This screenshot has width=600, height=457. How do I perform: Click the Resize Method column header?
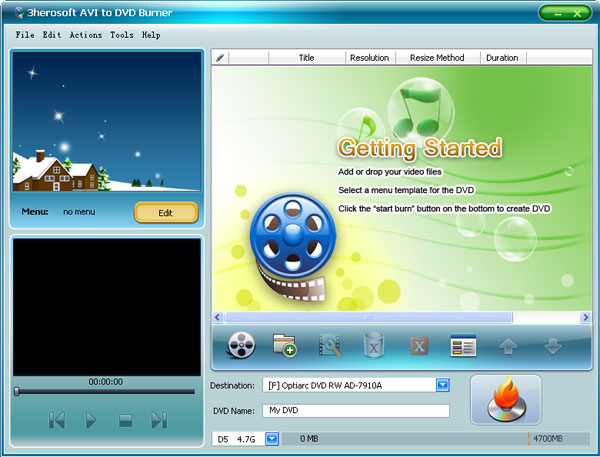coord(437,58)
